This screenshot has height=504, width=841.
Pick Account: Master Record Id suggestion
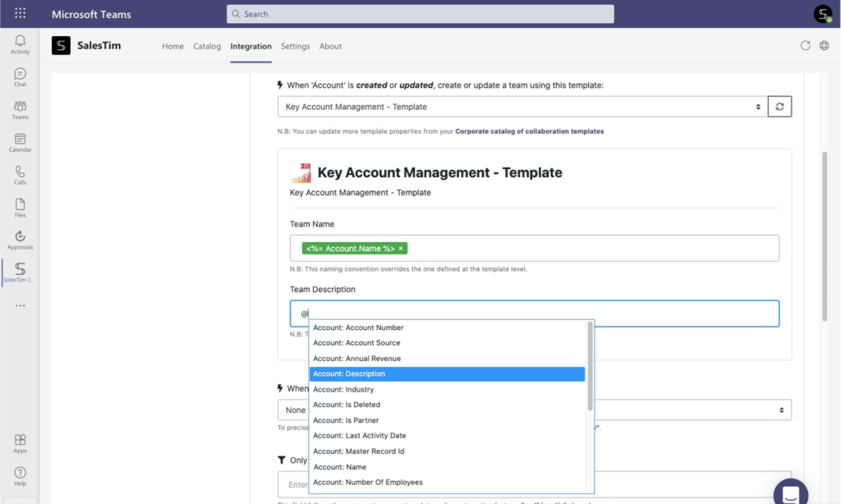click(447, 451)
